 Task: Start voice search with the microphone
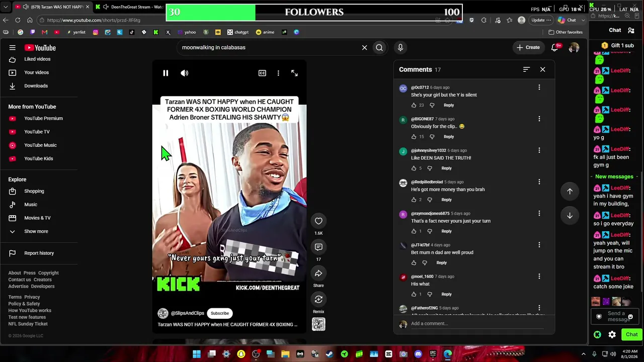tap(400, 48)
